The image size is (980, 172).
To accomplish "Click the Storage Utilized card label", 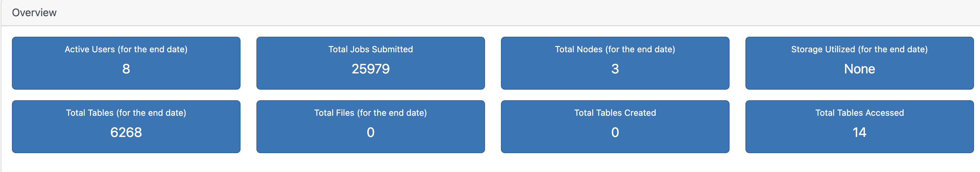I will pos(859,50).
